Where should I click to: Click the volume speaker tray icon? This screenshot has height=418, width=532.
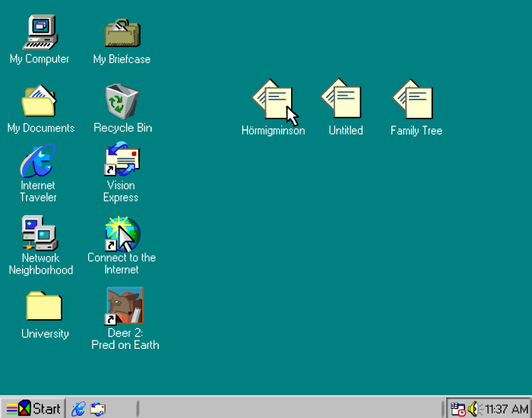click(474, 409)
